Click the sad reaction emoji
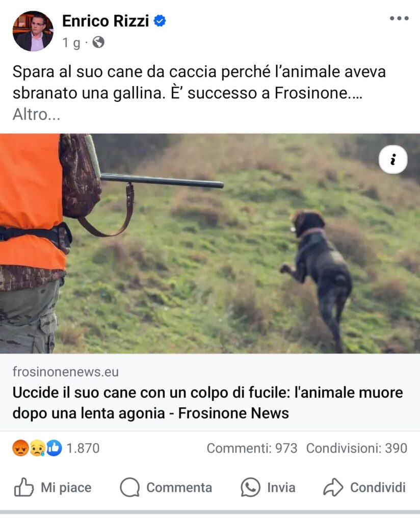Screen dimensions: 420x522 (37, 448)
